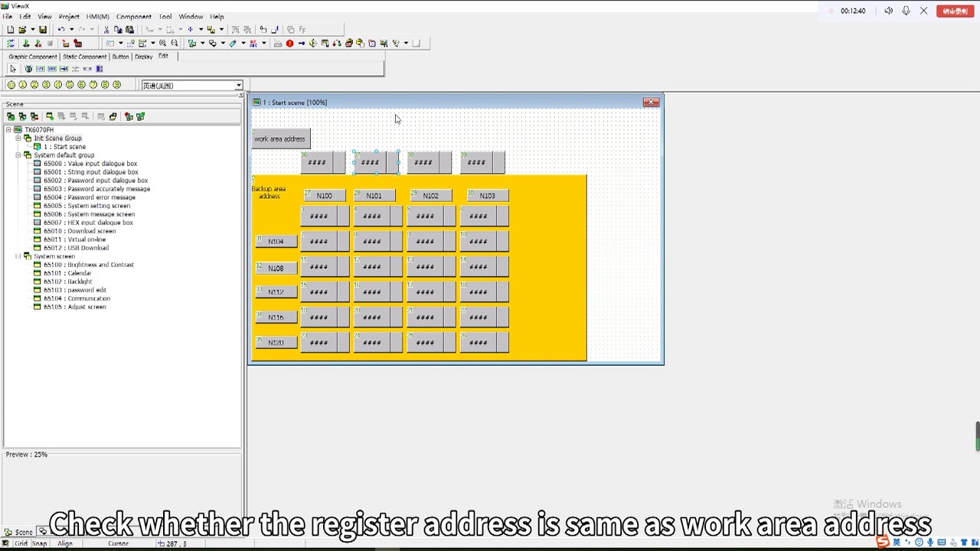
Task: Toggle the Grid option in status bar
Action: pos(20,543)
